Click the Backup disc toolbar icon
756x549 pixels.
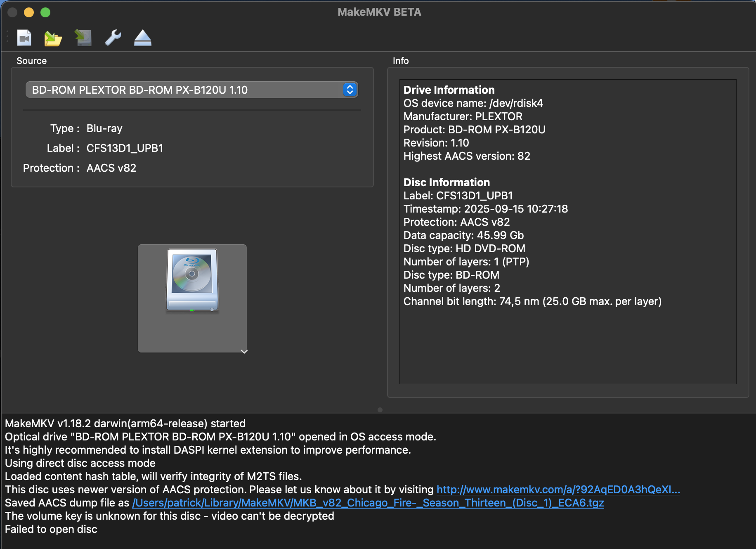83,38
